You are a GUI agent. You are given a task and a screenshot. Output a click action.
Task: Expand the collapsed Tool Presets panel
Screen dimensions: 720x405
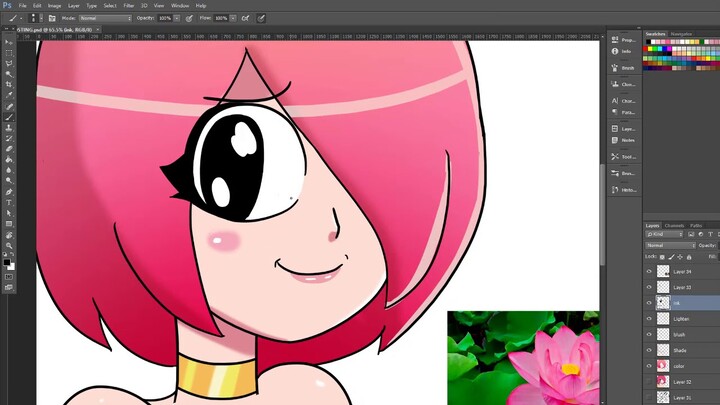coord(624,157)
